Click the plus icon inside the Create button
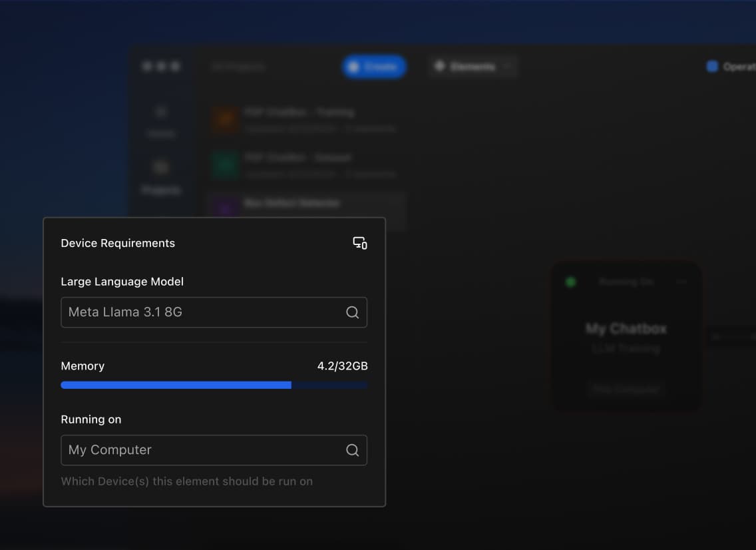The width and height of the screenshot is (756, 550). pos(355,67)
